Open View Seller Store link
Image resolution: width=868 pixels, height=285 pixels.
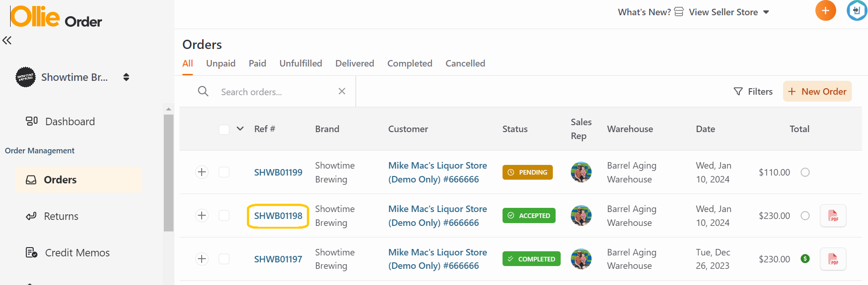click(x=723, y=12)
